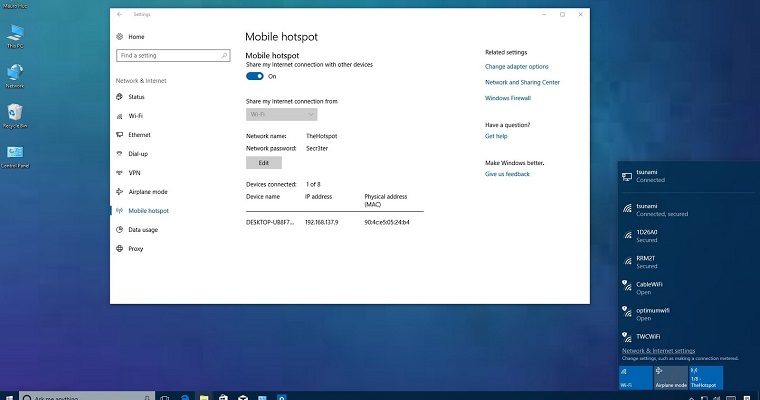This screenshot has height=400, width=760.
Task: Open the Control Panel desktop icon
Action: (x=15, y=157)
